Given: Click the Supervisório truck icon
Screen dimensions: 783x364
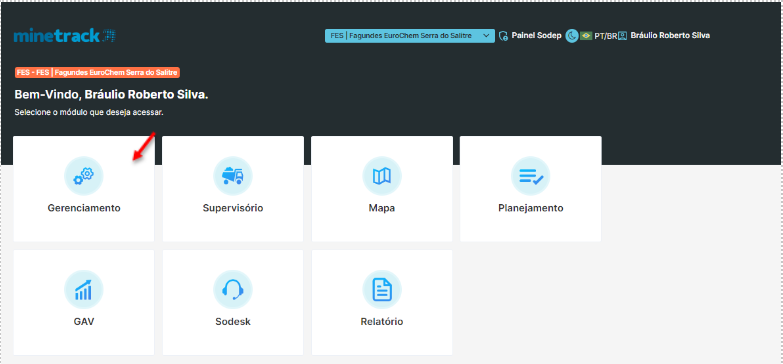Looking at the screenshot, I should click(233, 176).
